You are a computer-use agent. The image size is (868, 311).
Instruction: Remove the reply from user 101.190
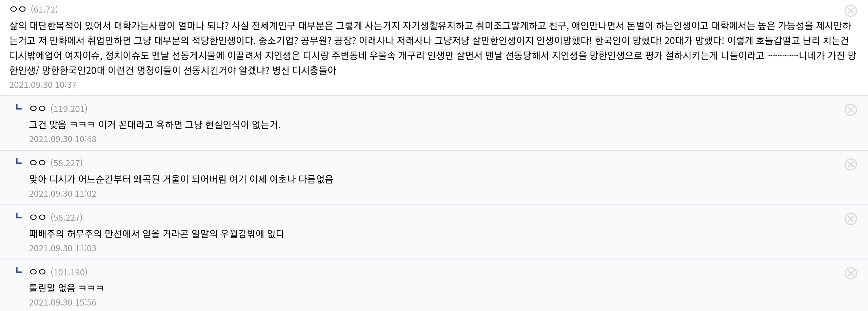[x=850, y=273]
